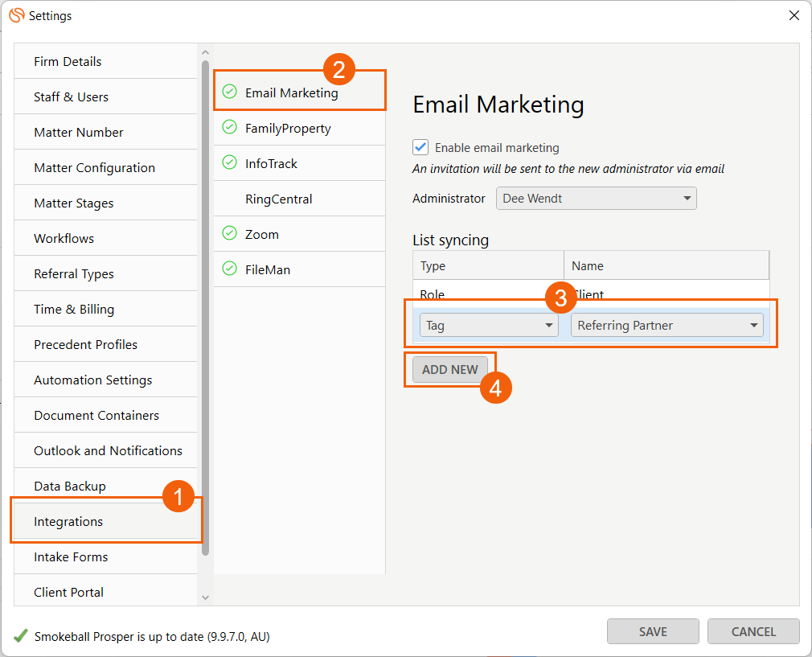Select the RingCentral integration
The height and width of the screenshot is (657, 812).
(299, 199)
